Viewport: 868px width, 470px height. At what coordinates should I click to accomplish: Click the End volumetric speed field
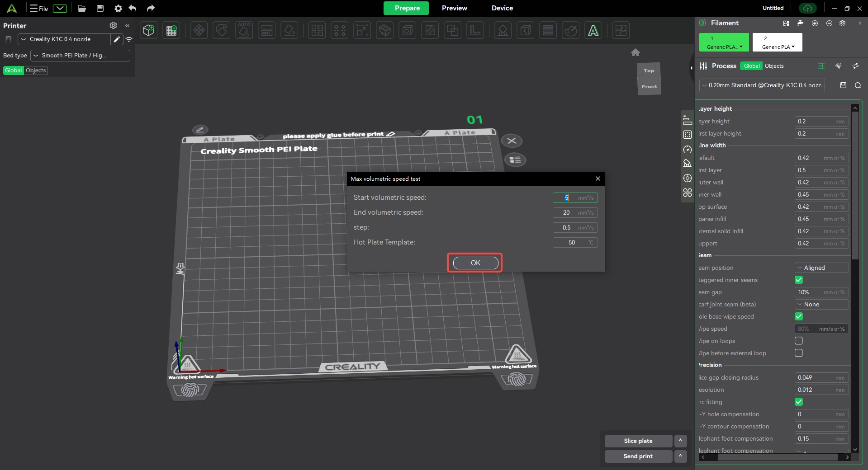pyautogui.click(x=574, y=212)
